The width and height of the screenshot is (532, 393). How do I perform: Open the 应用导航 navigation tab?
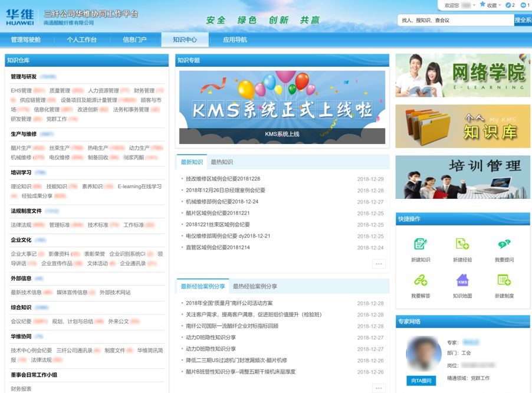point(235,39)
